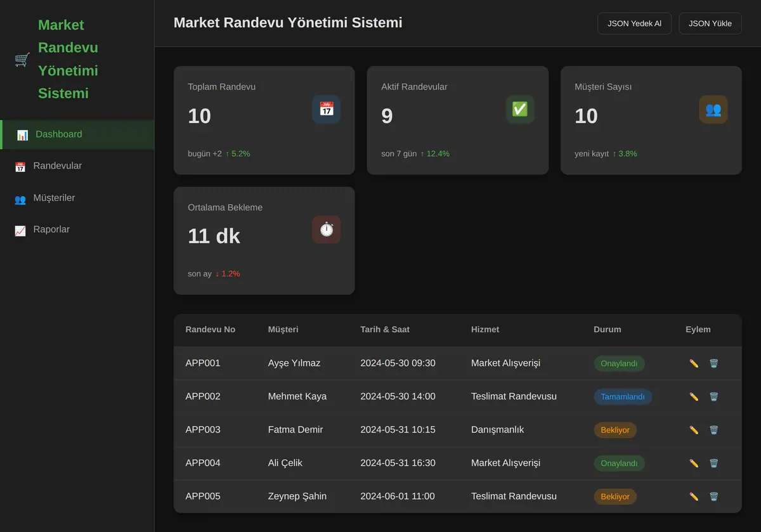Click APP003 appointment number cell
Screen dimensions: 761x532
tap(203, 430)
